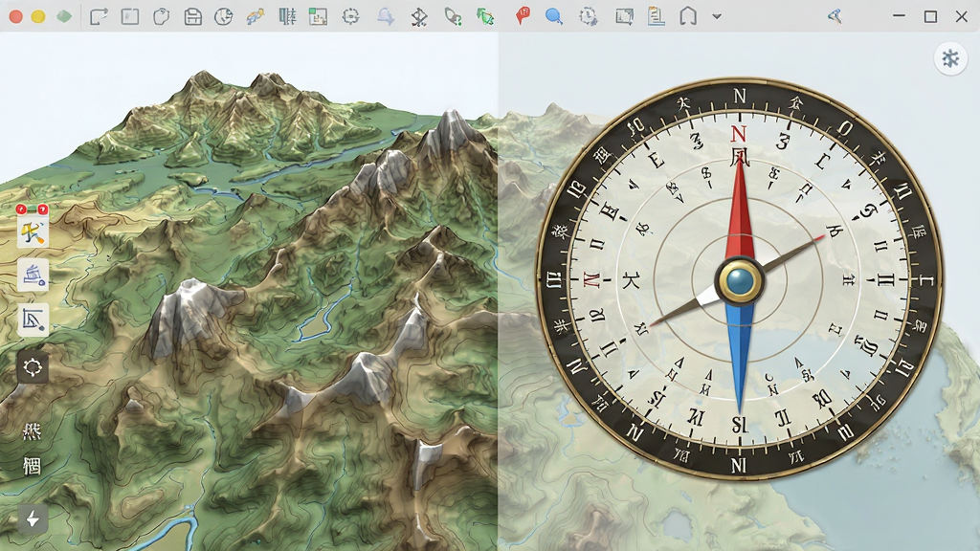
Task: Click the small red left-arrow above sidebar
Action: pyautogui.click(x=21, y=209)
